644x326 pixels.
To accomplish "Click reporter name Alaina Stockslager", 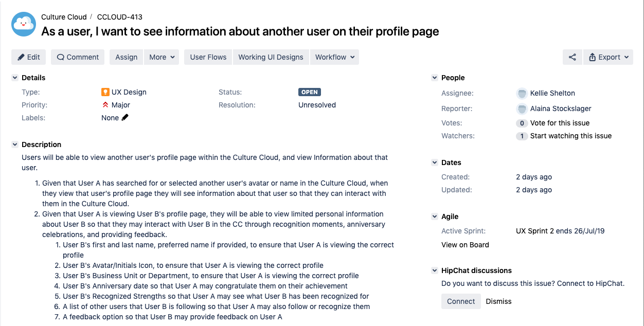I will tap(561, 108).
